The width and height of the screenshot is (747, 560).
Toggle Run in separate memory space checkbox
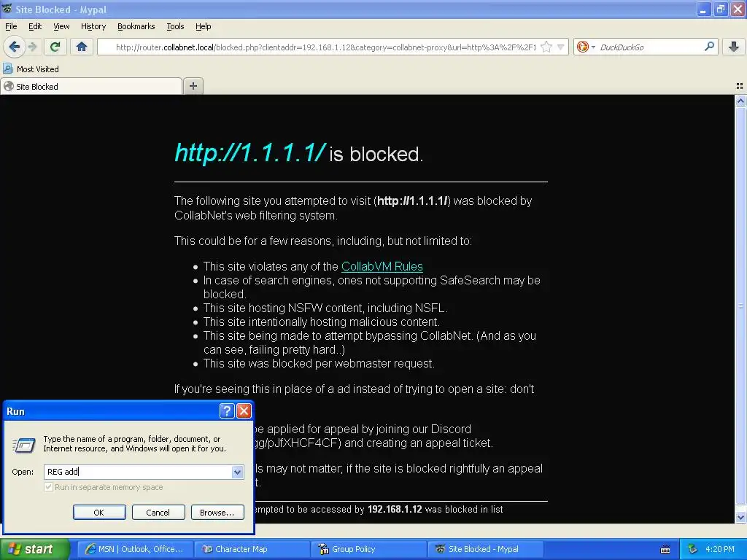(x=48, y=487)
